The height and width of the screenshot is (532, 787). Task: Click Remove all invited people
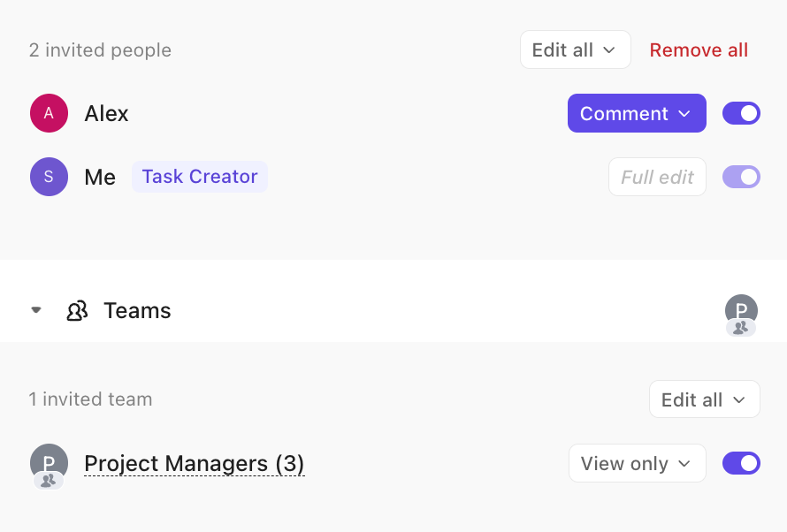699,50
